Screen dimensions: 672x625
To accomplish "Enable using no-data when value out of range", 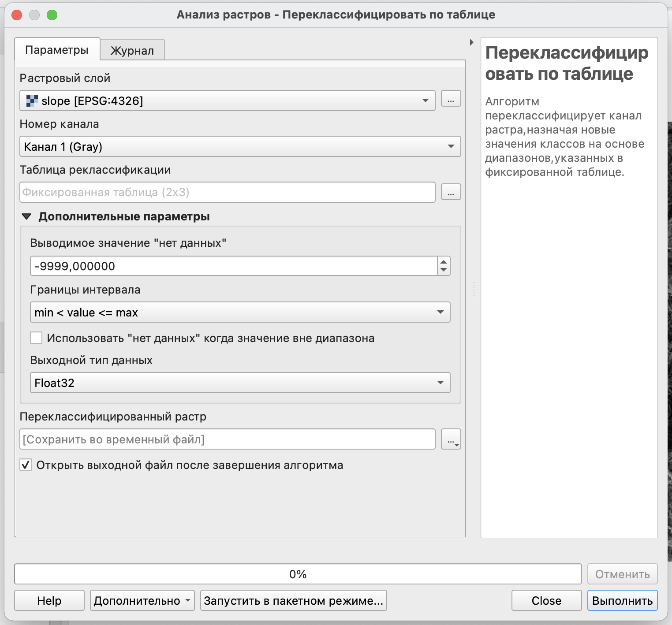I will [36, 338].
